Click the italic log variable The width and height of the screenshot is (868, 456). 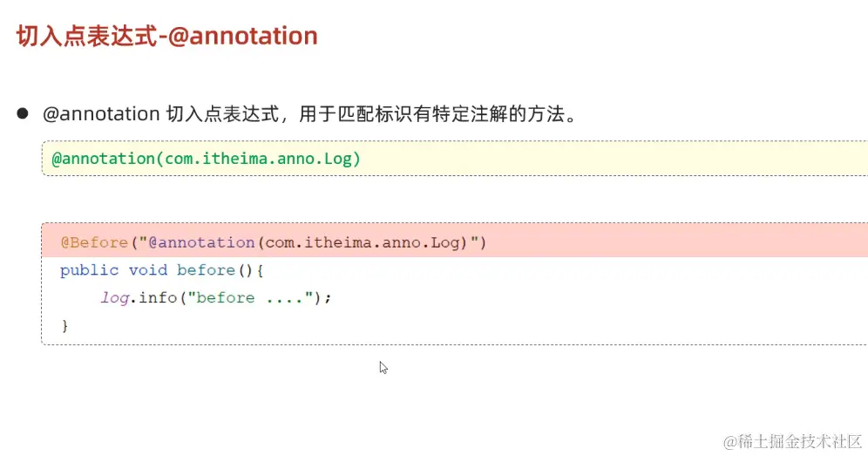[114, 299]
